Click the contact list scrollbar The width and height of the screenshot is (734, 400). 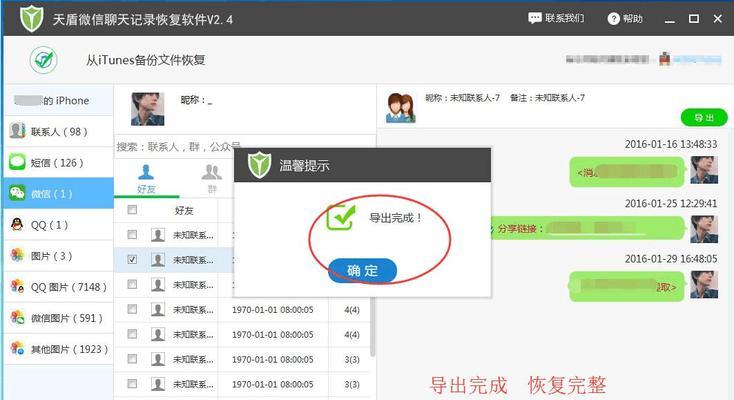pos(373,327)
